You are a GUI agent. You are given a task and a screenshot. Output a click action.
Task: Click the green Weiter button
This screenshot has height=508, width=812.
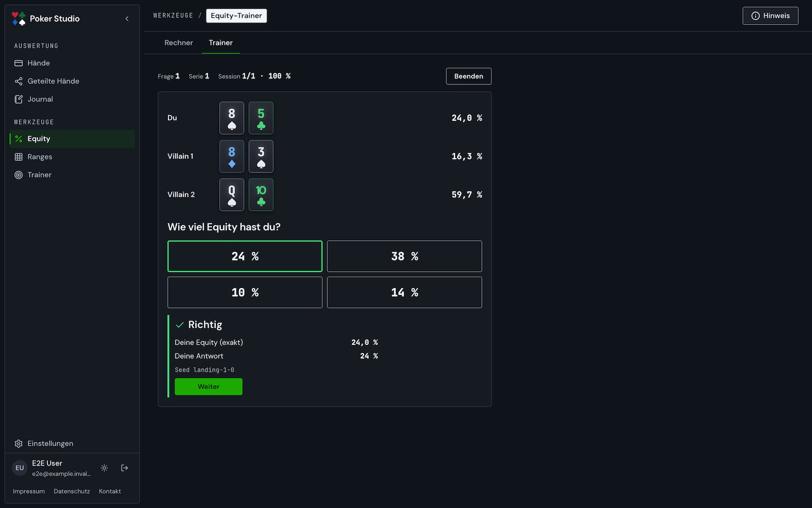209,387
